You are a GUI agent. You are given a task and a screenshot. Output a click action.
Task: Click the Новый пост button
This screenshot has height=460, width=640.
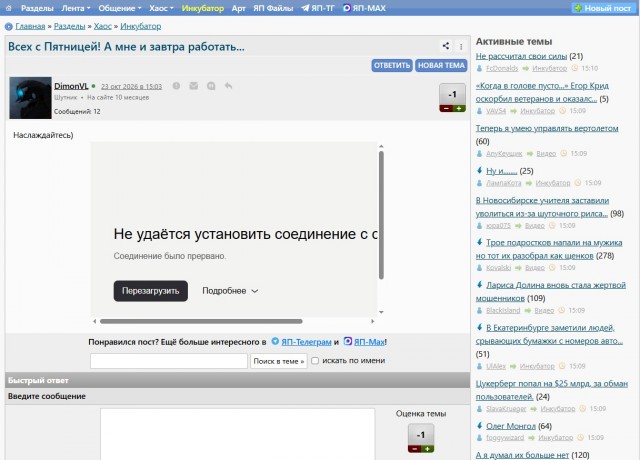click(603, 8)
